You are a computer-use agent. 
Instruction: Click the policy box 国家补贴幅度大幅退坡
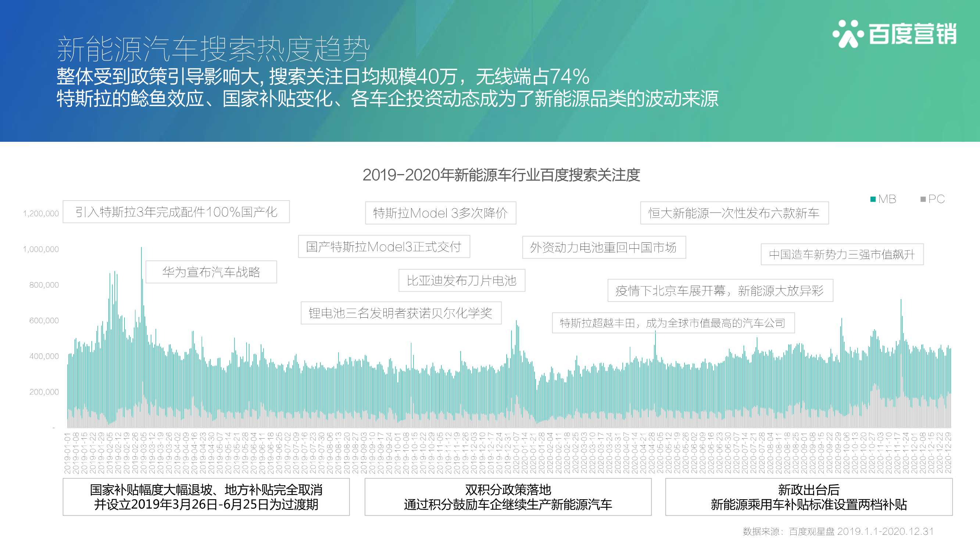point(206,497)
